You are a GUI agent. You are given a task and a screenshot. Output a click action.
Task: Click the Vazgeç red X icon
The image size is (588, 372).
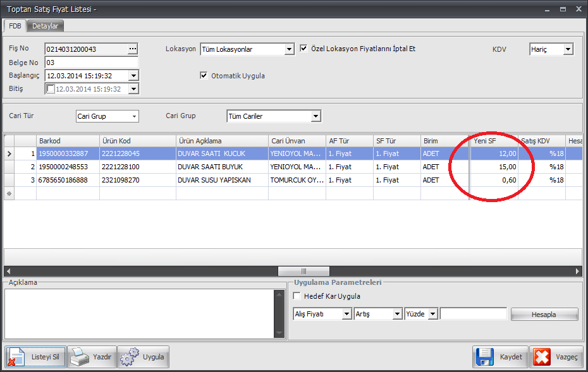point(541,357)
